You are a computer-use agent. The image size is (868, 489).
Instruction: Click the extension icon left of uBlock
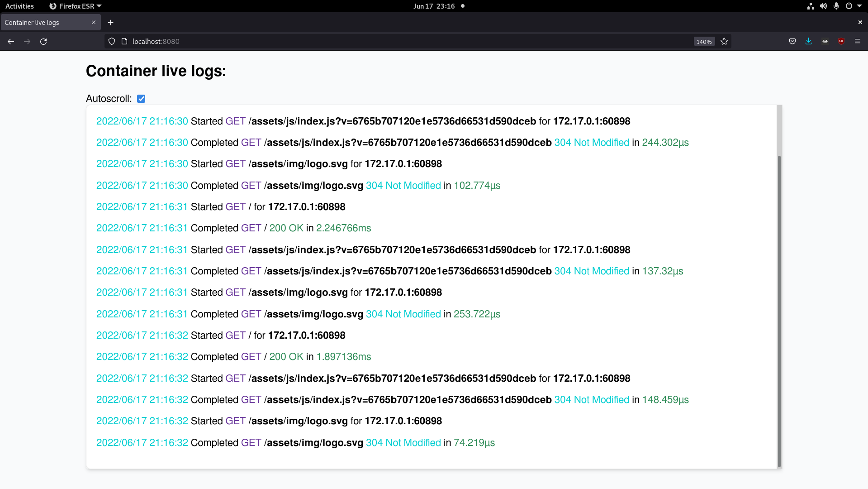825,41
